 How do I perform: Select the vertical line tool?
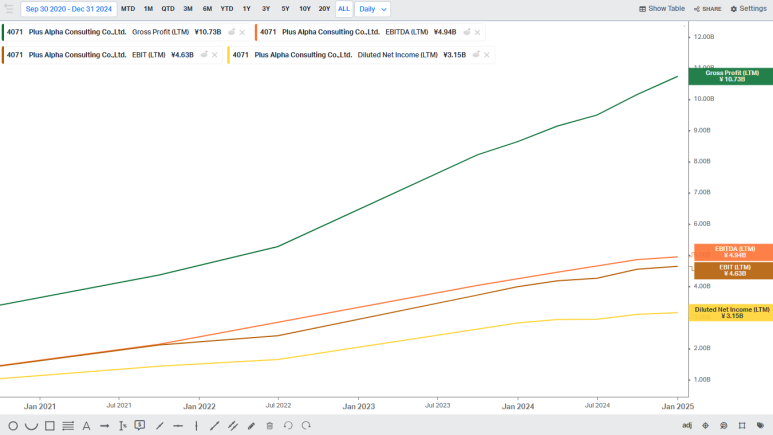coord(196,426)
